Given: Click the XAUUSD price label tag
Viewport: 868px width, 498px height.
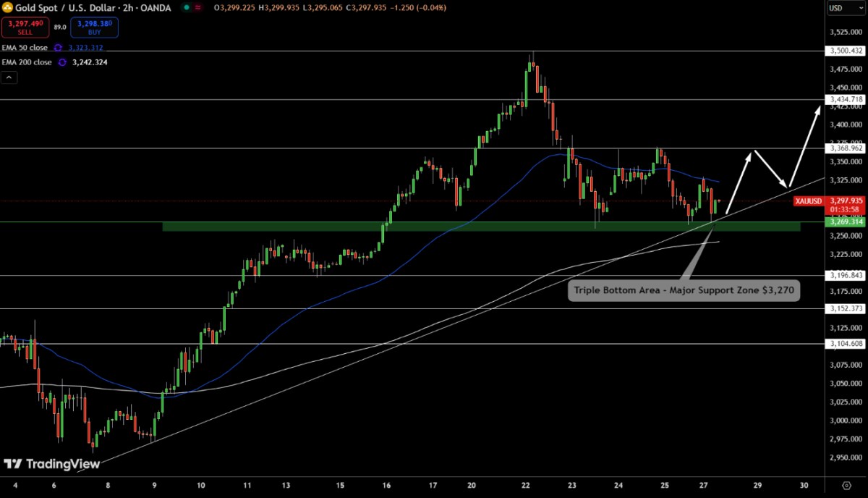Looking at the screenshot, I should tap(807, 201).
